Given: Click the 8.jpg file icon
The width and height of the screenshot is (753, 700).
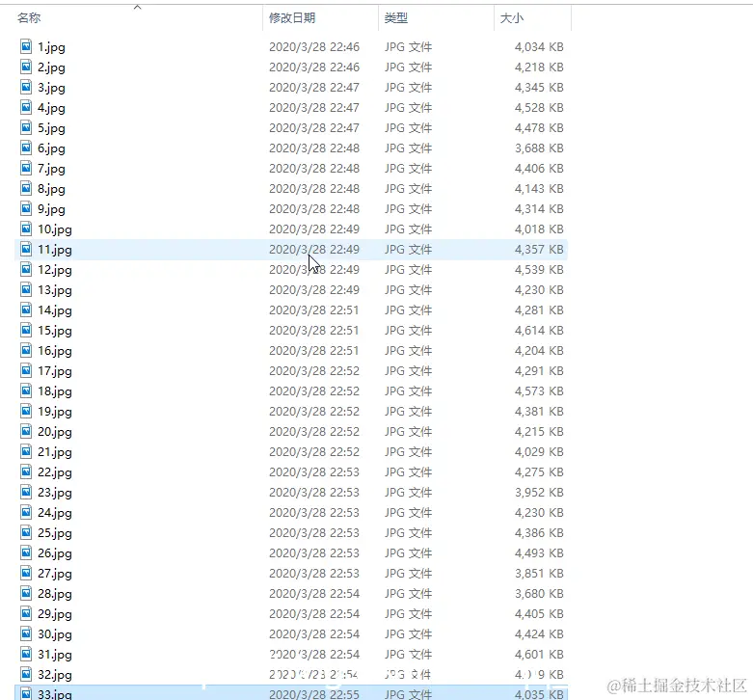Looking at the screenshot, I should click(26, 189).
